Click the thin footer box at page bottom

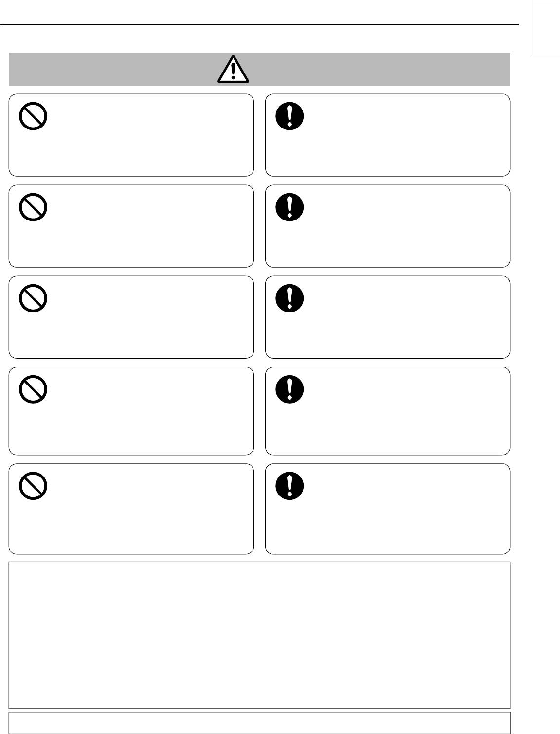(259, 722)
